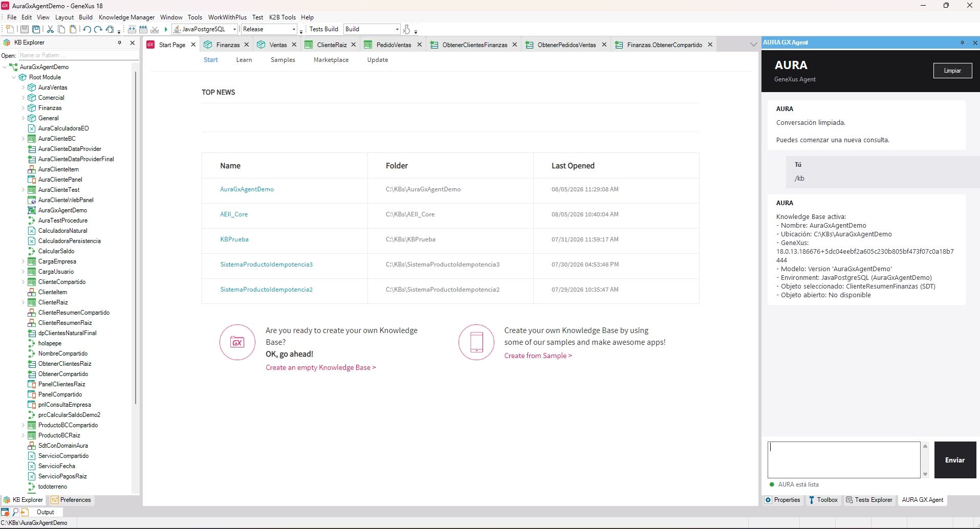The image size is (980, 529).
Task: Expand the AuraClienteBC node
Action: [23, 139]
